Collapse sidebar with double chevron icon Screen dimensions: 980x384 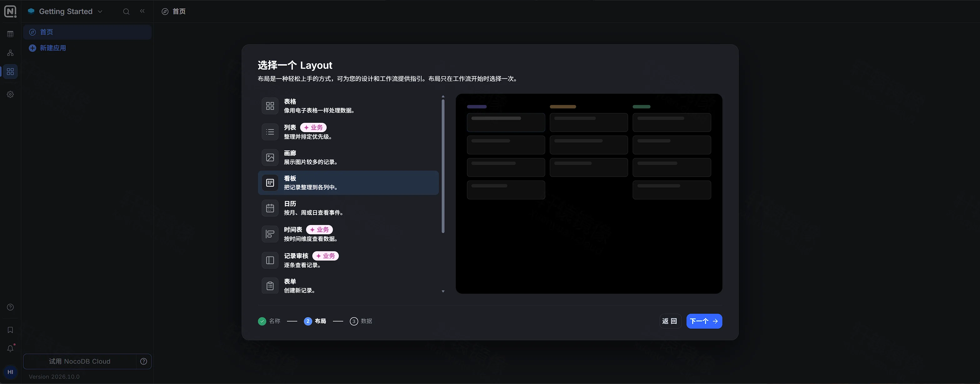point(142,11)
